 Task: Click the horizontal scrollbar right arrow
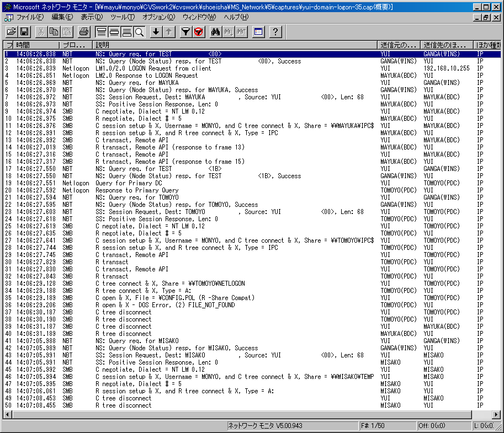pos(497,415)
